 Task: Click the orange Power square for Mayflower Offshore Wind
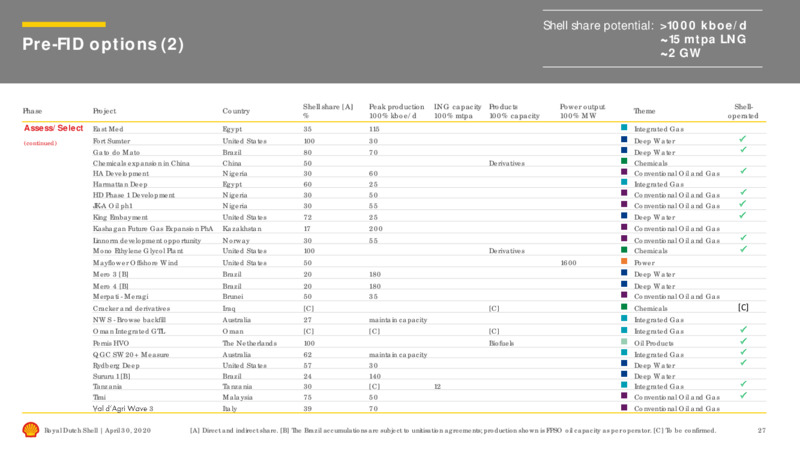(624, 261)
